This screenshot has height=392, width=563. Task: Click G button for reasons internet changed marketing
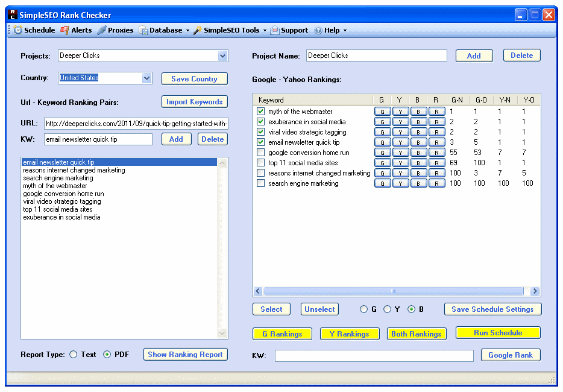click(x=382, y=173)
